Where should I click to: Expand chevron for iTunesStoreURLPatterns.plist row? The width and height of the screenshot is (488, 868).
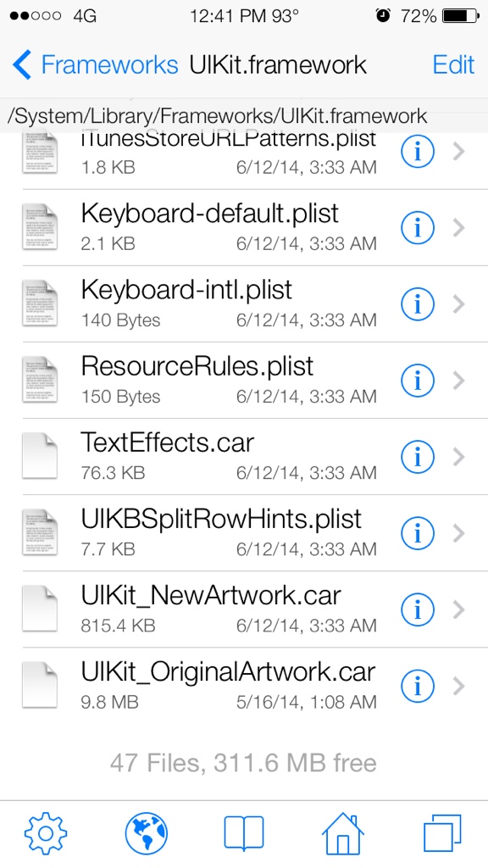point(458,151)
